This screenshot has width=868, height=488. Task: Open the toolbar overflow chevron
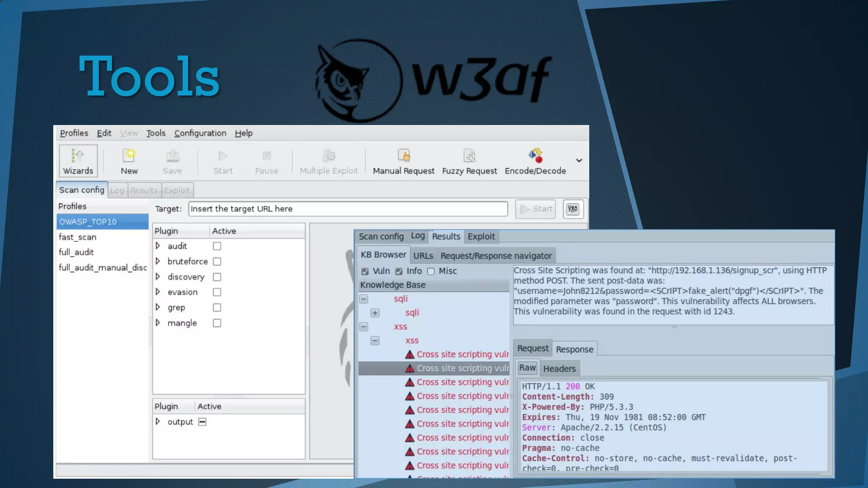click(x=579, y=161)
